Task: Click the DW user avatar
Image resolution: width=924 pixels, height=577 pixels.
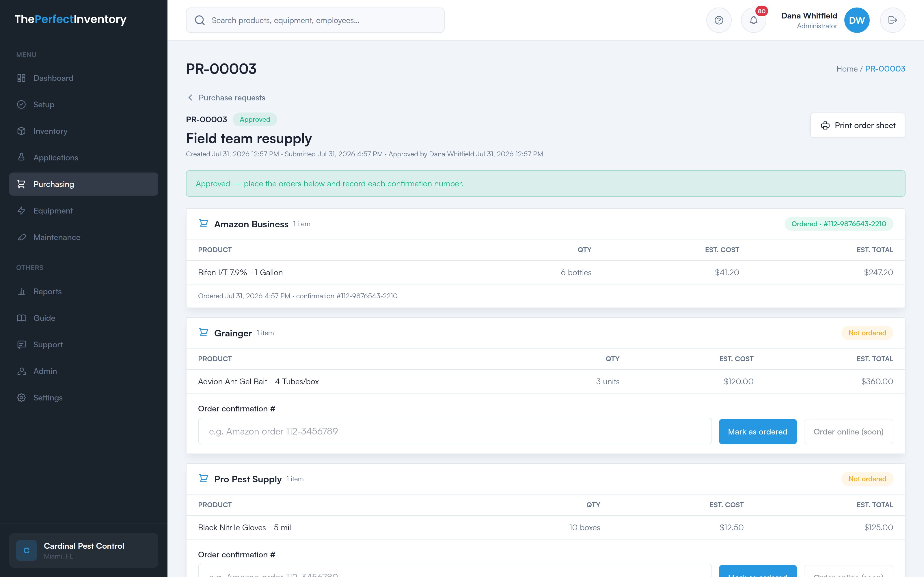Action: pyautogui.click(x=857, y=20)
